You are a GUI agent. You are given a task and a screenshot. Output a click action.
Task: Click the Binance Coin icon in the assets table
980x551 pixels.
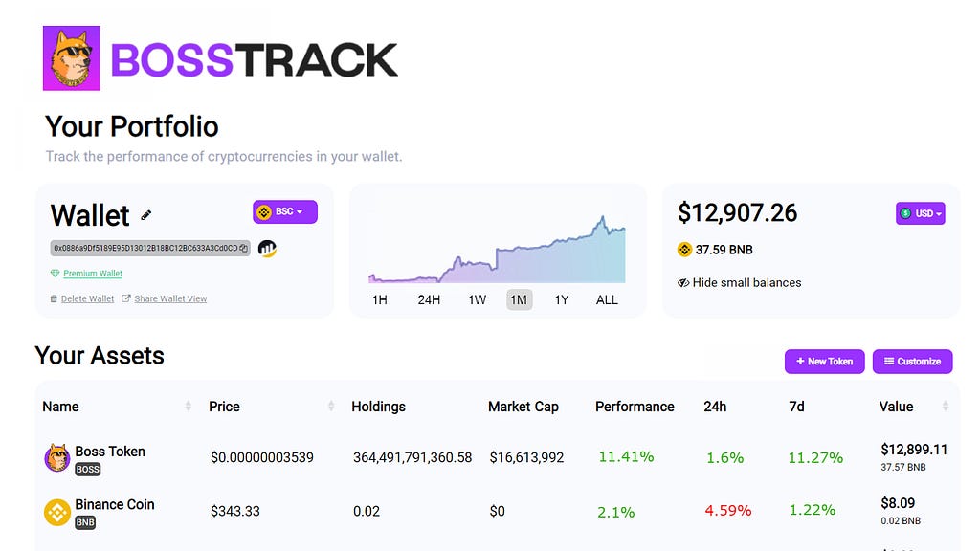pyautogui.click(x=56, y=513)
